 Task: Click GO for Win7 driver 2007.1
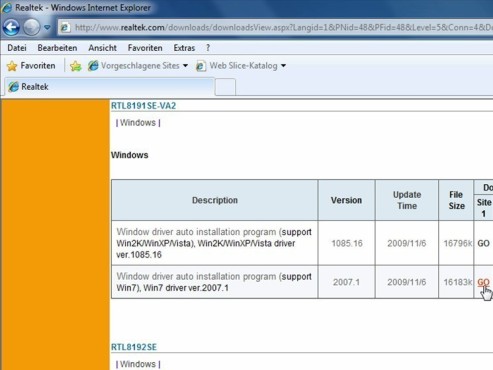[483, 282]
